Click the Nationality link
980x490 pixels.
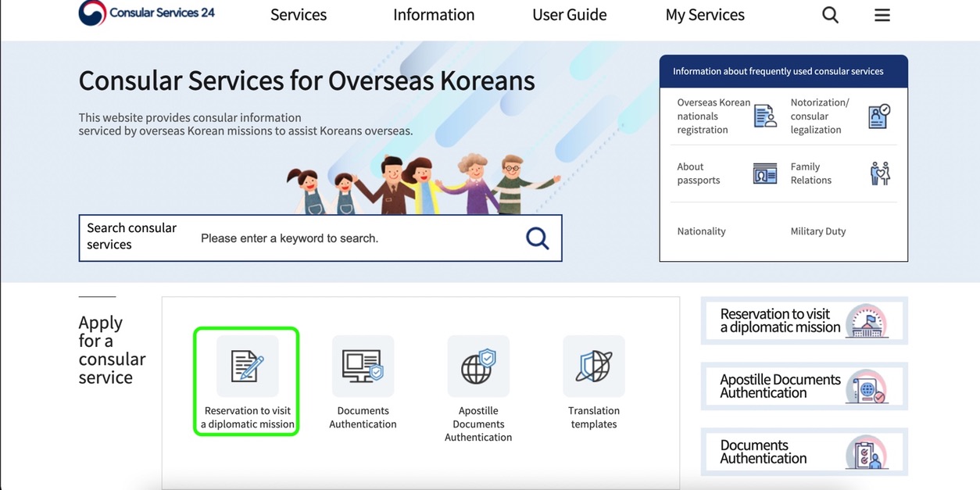tap(701, 231)
